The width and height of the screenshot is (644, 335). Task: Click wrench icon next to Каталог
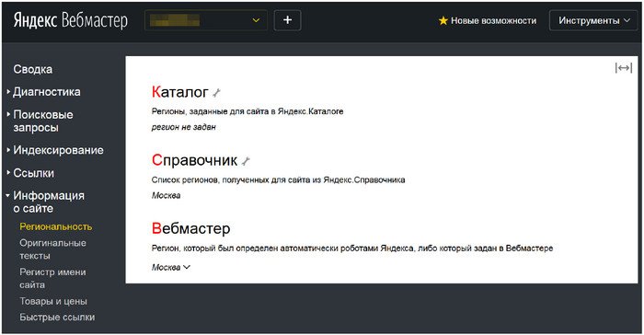click(216, 93)
